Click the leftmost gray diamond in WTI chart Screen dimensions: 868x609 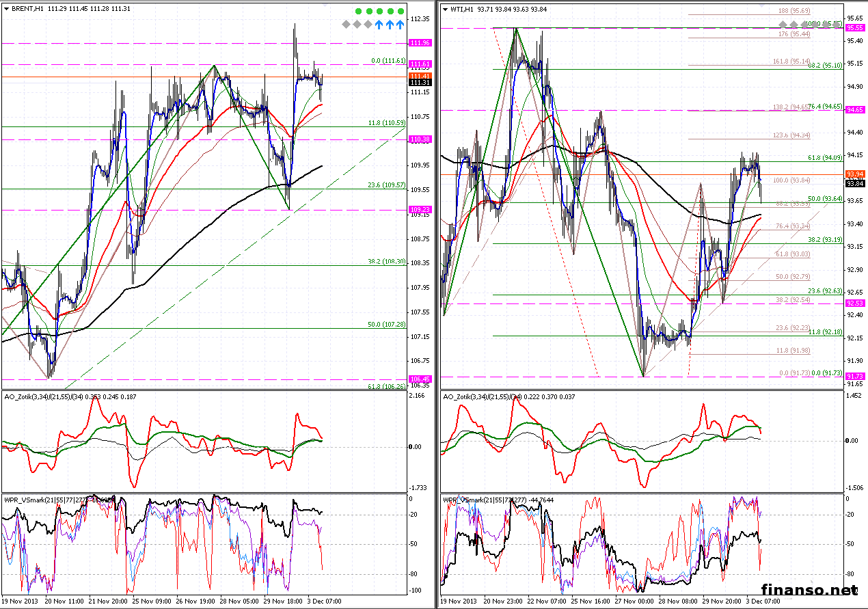point(783,25)
